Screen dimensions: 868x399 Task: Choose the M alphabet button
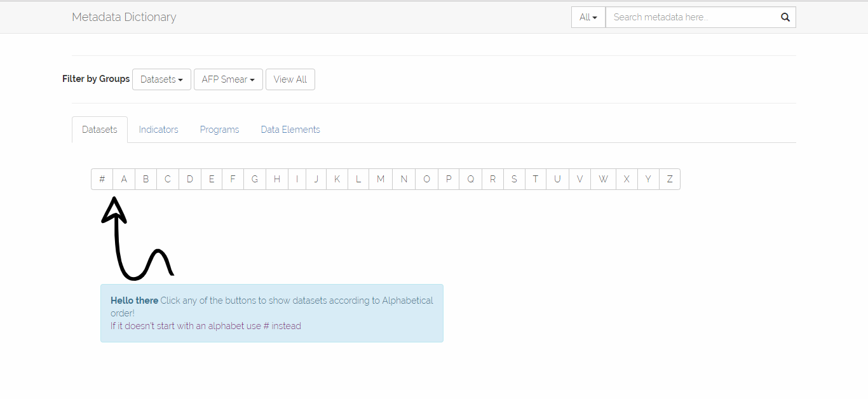tap(381, 179)
